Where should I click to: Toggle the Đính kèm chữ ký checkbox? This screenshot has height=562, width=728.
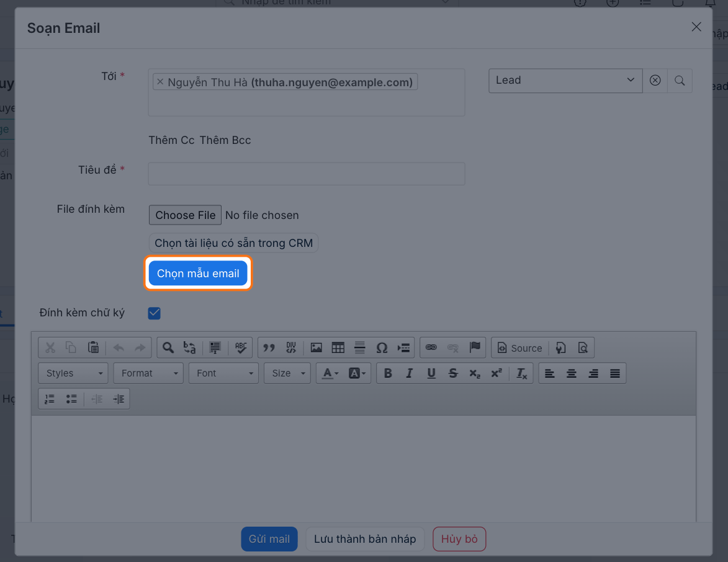(x=154, y=313)
